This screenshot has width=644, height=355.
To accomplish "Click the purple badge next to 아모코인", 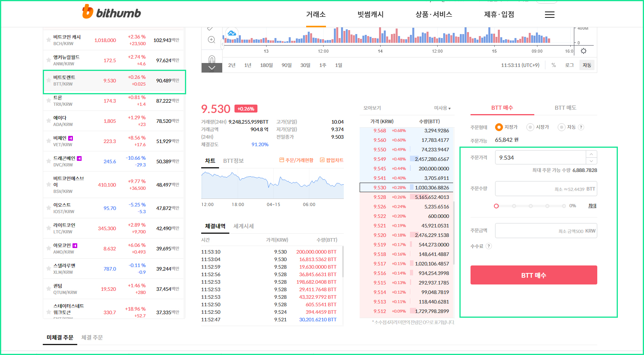I will 75,246.
